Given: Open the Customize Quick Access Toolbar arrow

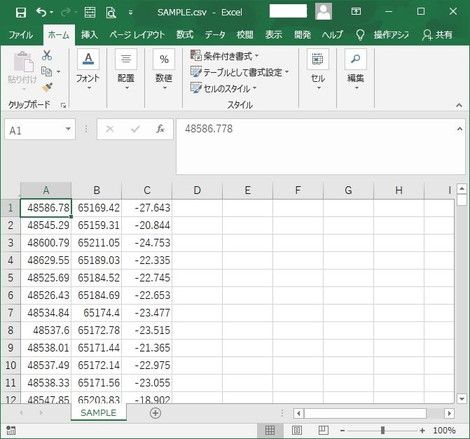Looking at the screenshot, I should 131,13.
